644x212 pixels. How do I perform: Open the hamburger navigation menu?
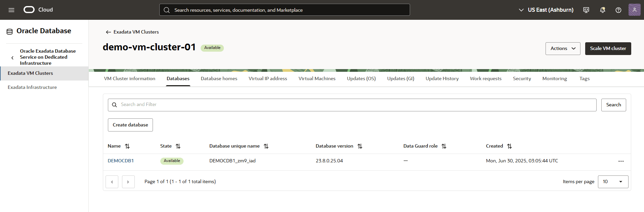11,10
